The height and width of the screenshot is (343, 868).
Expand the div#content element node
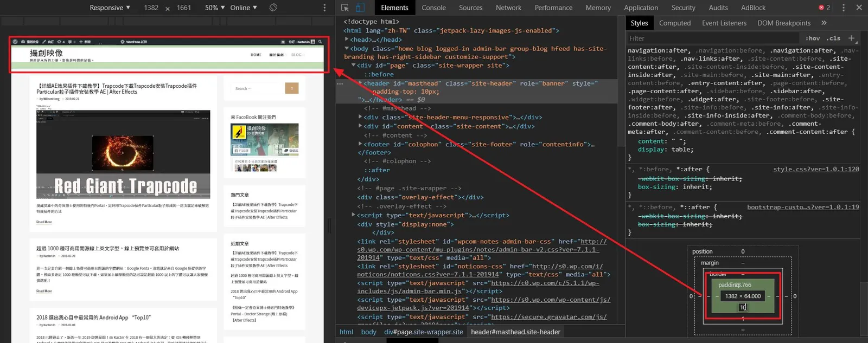click(x=360, y=126)
